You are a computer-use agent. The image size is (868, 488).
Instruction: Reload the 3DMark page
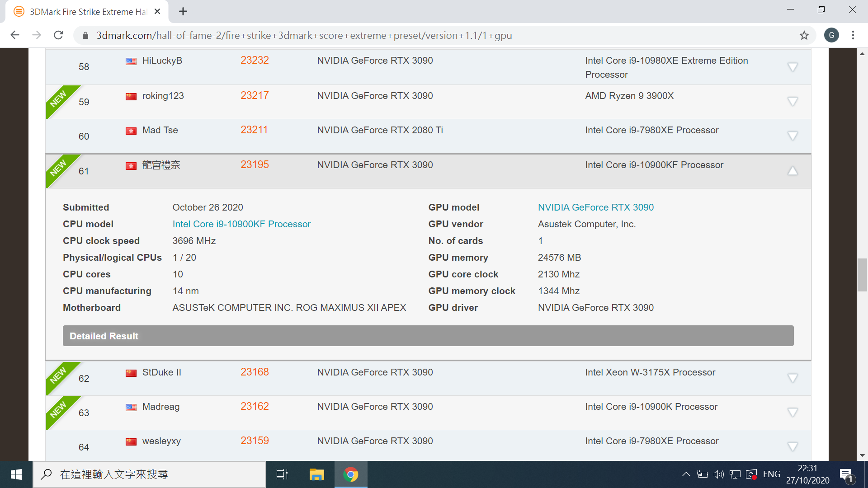(x=58, y=35)
